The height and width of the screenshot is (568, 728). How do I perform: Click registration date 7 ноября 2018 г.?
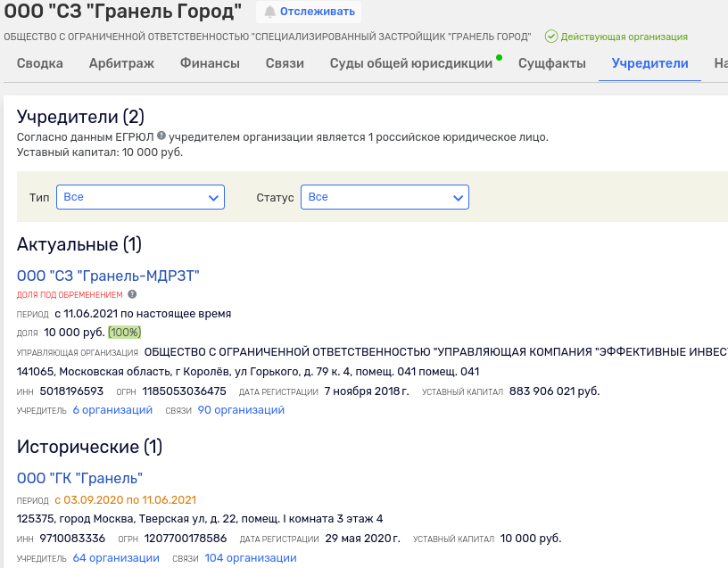[x=367, y=391]
